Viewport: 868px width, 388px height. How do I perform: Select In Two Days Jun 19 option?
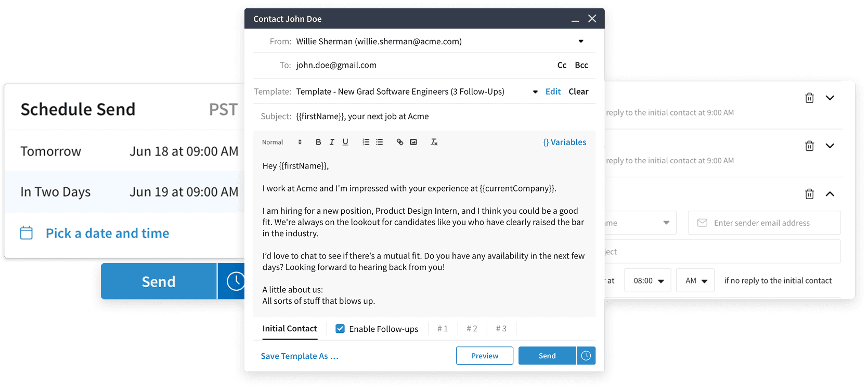point(125,192)
